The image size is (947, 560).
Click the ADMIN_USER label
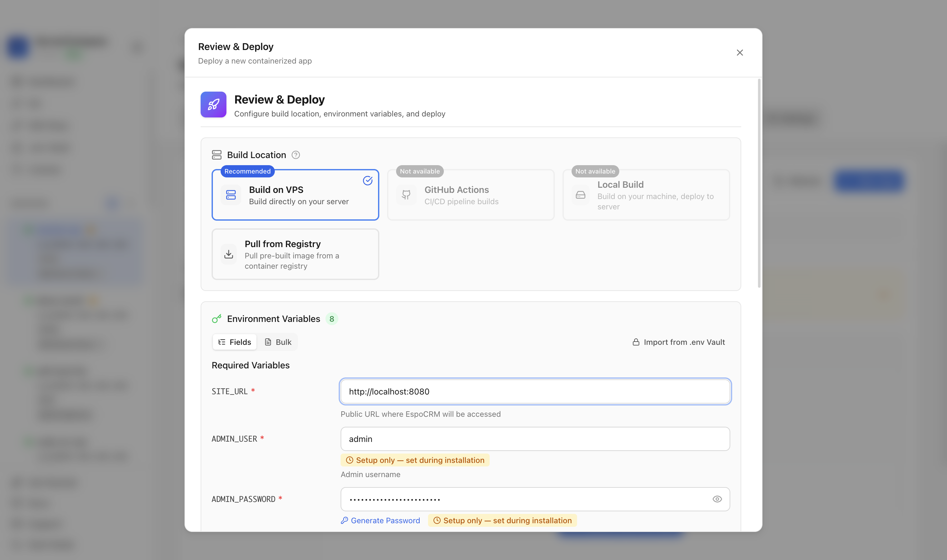pos(234,439)
